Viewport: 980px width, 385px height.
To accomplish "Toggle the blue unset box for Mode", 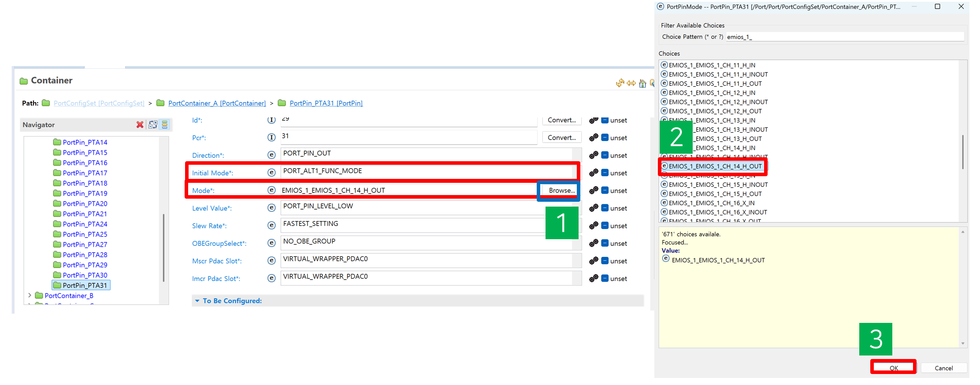I will [x=605, y=190].
